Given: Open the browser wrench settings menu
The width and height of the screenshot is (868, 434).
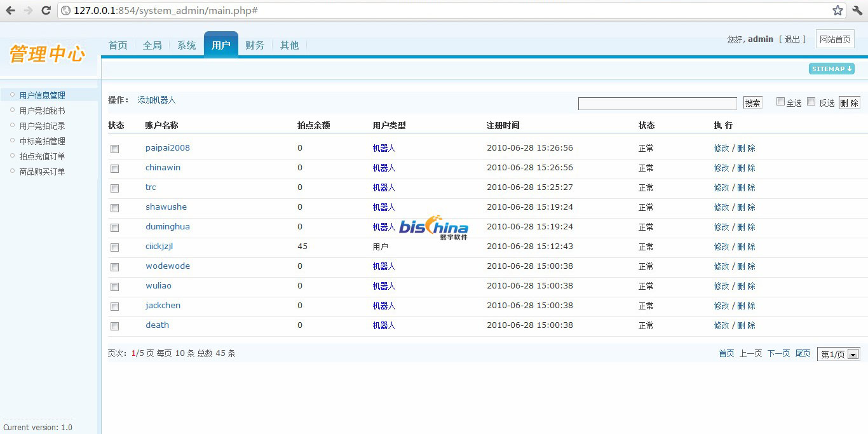Looking at the screenshot, I should [857, 10].
